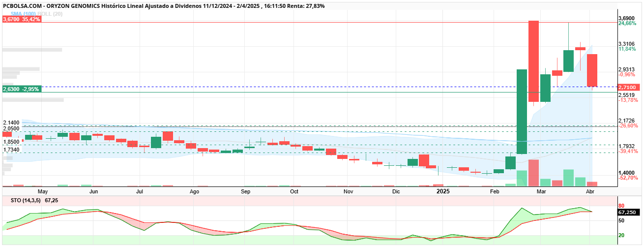
Task: Click the 1,8500 level label
Action: tap(11, 142)
